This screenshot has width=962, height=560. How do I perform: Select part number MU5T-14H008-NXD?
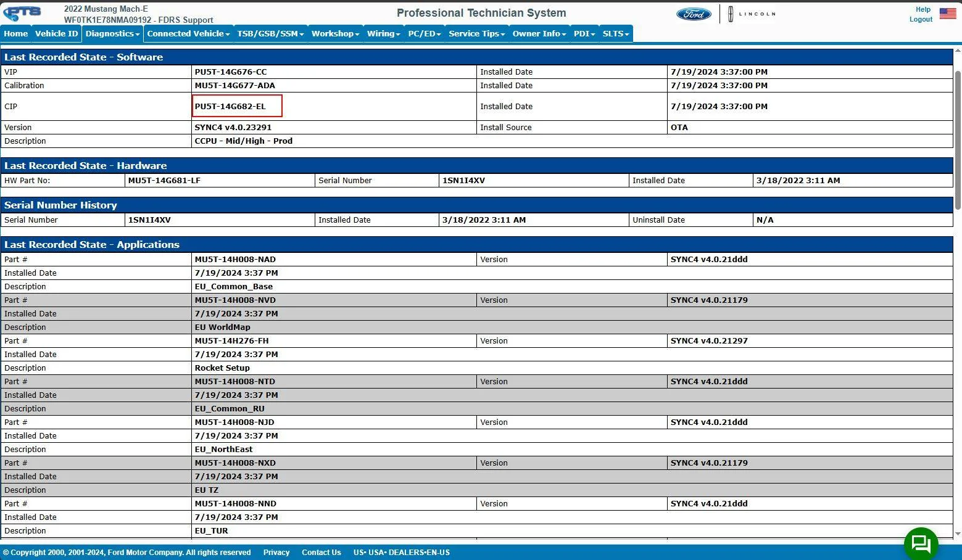pyautogui.click(x=235, y=463)
